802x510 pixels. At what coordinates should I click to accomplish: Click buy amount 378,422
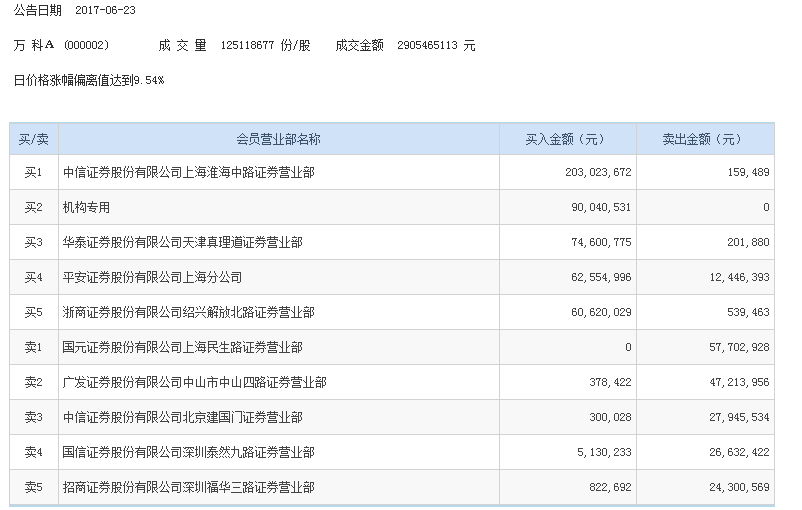click(610, 382)
